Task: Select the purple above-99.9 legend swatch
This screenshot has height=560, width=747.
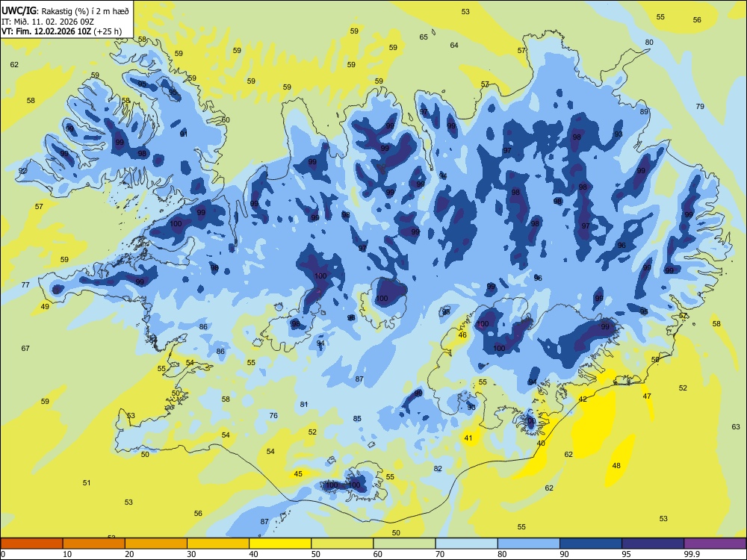Action: pyautogui.click(x=715, y=544)
